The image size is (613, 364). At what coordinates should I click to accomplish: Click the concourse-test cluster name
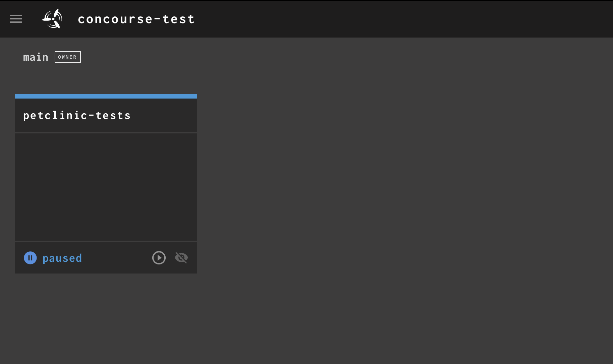[136, 19]
